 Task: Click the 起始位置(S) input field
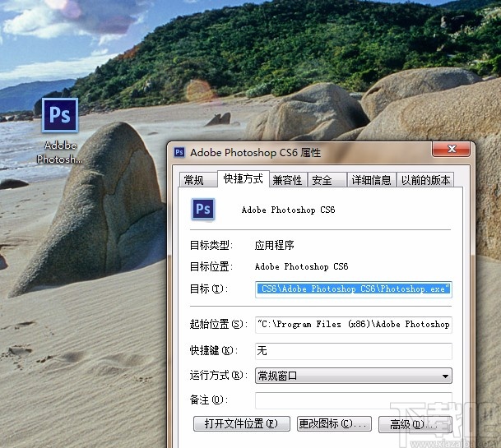[x=354, y=325]
